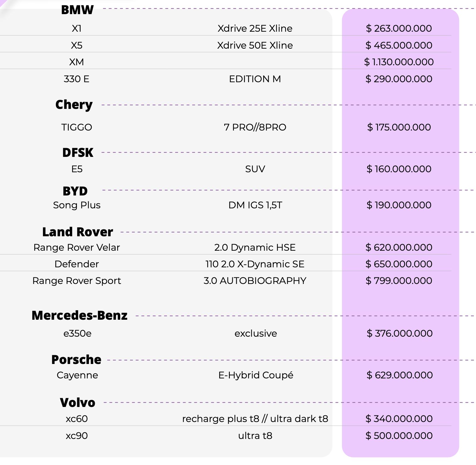The height and width of the screenshot is (465, 476).
Task: Select the Range Rover Velar model
Action: tap(77, 248)
